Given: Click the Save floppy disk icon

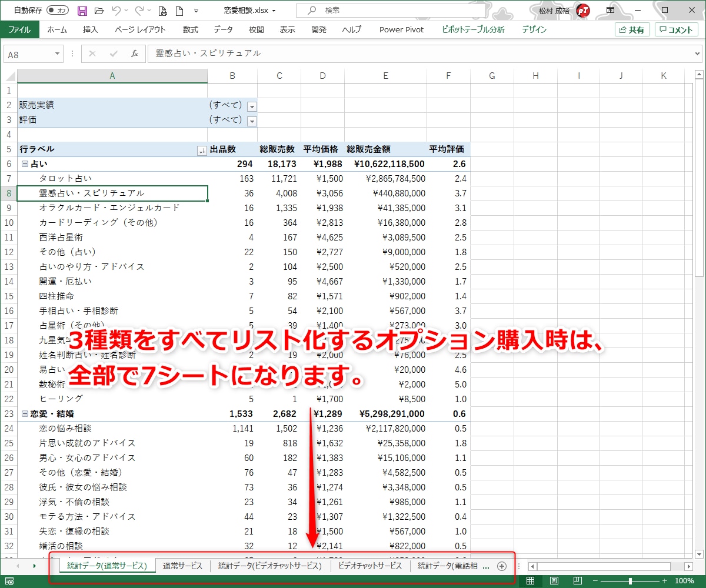Looking at the screenshot, I should click(x=82, y=11).
